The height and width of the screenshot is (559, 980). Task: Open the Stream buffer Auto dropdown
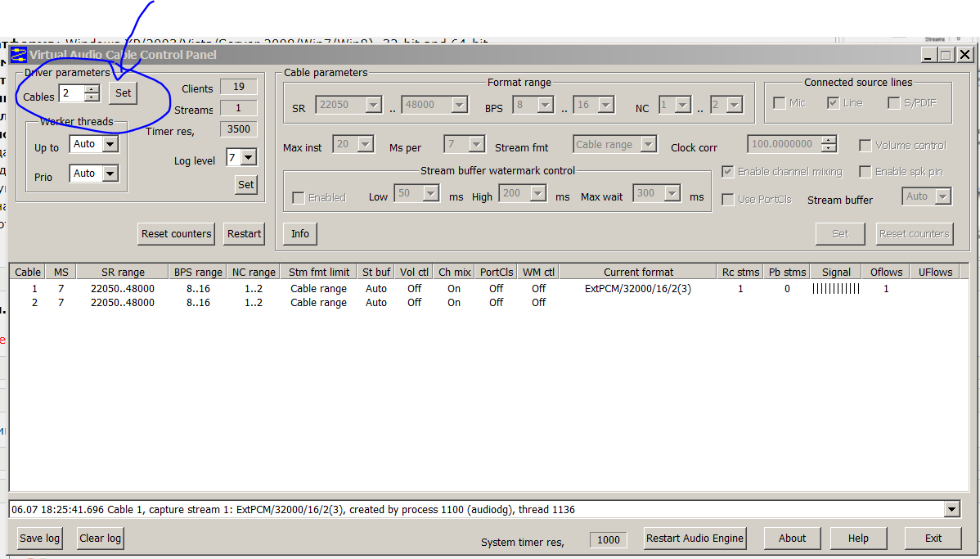click(x=943, y=197)
